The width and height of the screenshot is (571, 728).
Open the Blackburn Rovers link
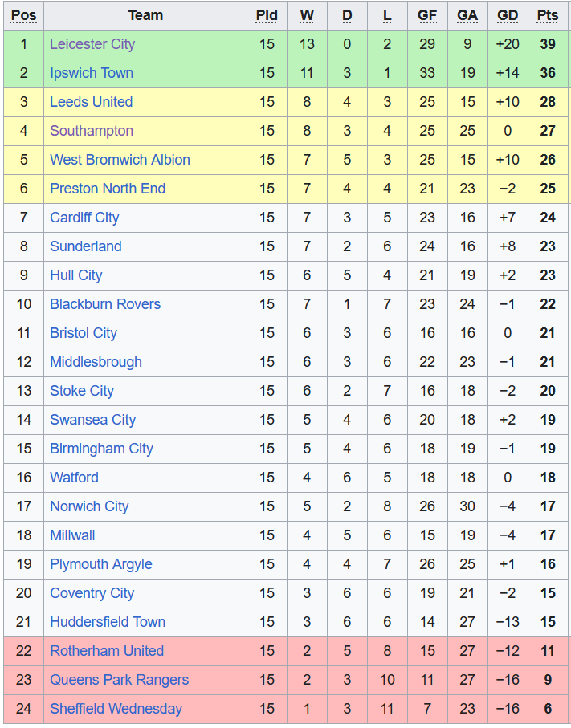coord(104,304)
